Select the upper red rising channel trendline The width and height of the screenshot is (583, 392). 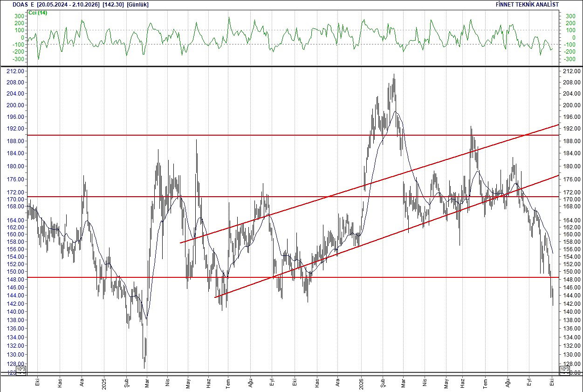[x=369, y=184]
